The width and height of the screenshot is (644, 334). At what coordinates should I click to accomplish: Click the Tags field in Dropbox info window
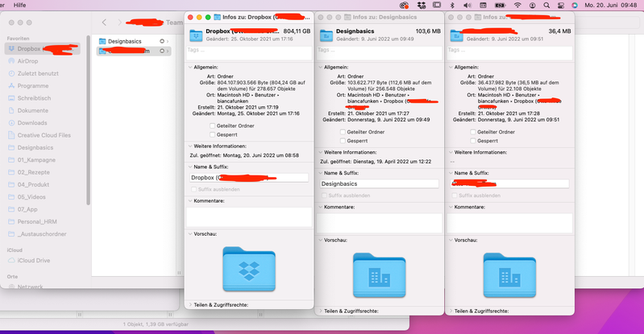[x=248, y=50]
